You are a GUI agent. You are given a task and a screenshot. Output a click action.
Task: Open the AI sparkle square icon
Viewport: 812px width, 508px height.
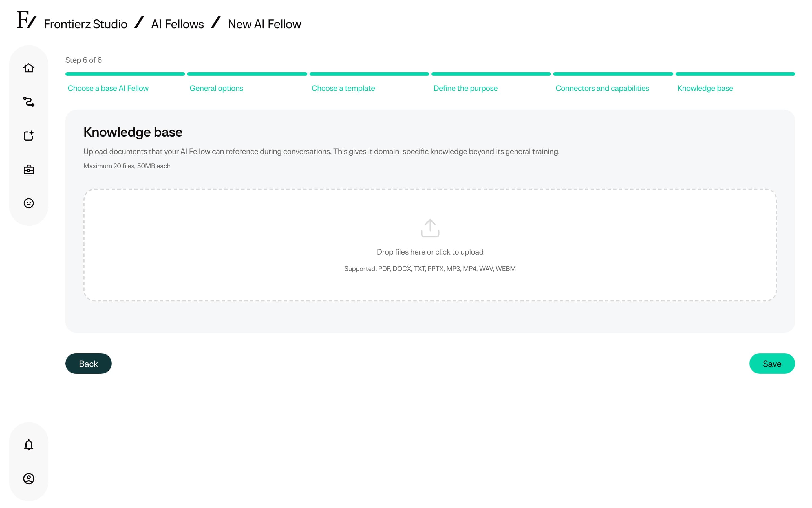28,135
